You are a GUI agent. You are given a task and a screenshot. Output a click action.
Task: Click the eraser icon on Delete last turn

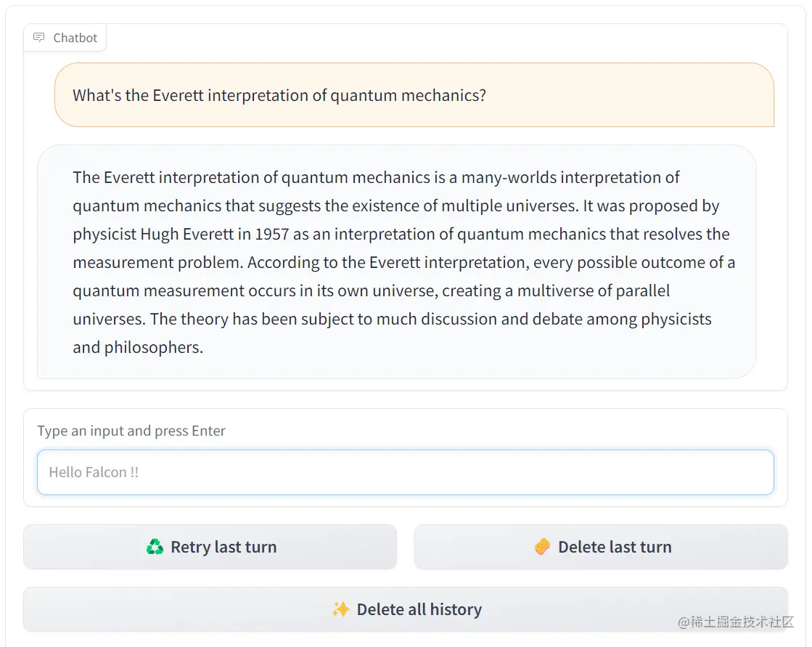pyautogui.click(x=542, y=547)
